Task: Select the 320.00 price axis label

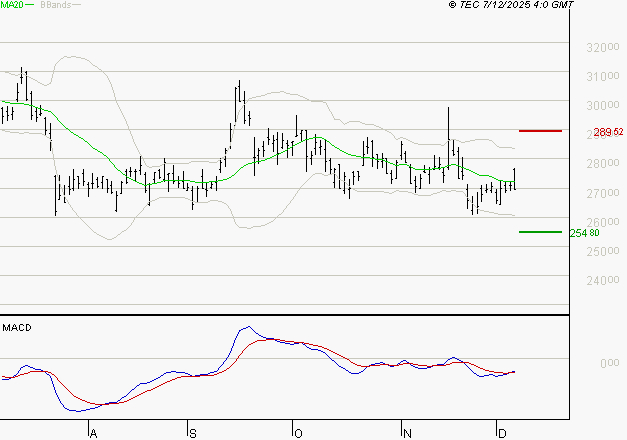Action: [603, 47]
